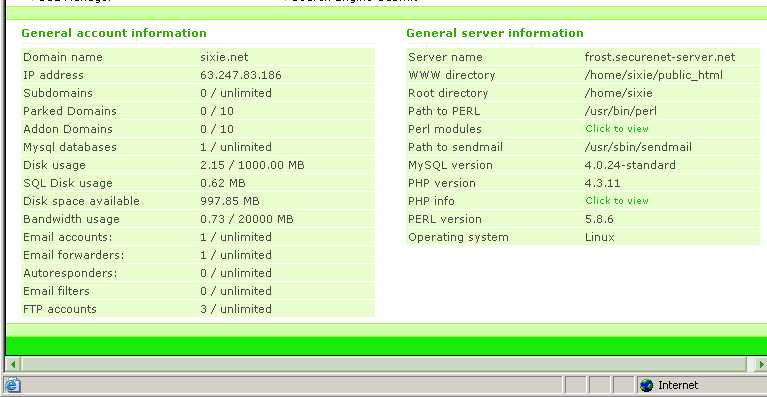Click the 'Server name' row label
This screenshot has width=767, height=397.
(x=445, y=57)
